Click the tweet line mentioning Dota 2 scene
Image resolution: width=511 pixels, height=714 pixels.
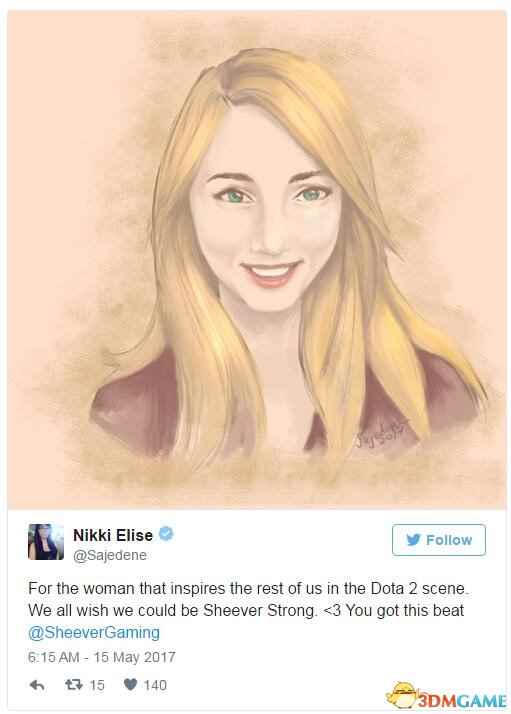(248, 589)
